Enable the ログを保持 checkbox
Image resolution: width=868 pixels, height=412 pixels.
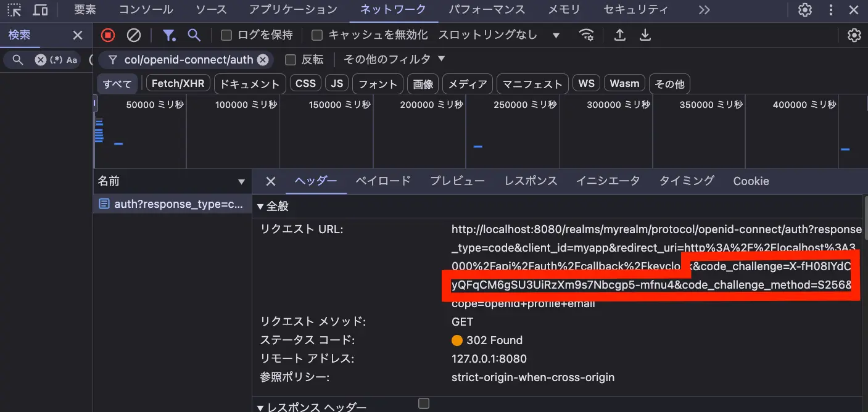pyautogui.click(x=226, y=35)
